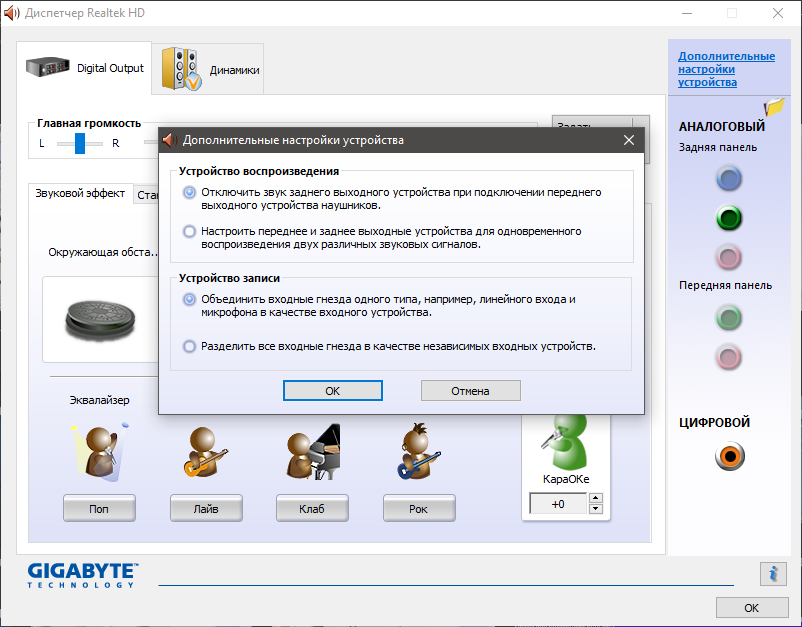
Task: Click the green karaoke singer icon
Action: pos(565,442)
